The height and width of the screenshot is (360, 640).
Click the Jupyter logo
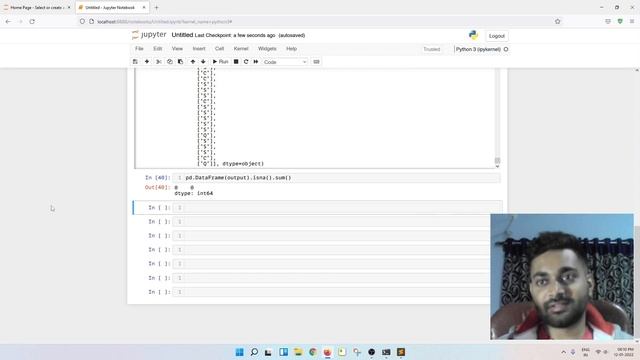click(x=149, y=35)
